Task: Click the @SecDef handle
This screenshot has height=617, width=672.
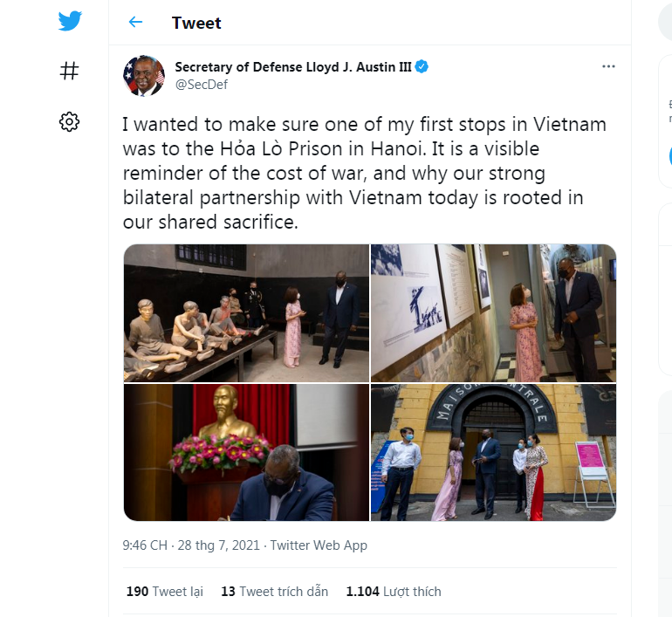Action: [200, 85]
